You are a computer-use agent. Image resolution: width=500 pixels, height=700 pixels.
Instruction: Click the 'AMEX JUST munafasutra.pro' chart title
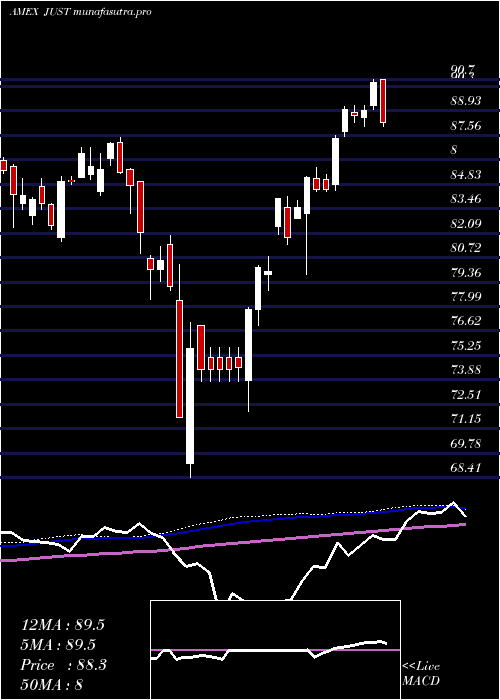80,12
